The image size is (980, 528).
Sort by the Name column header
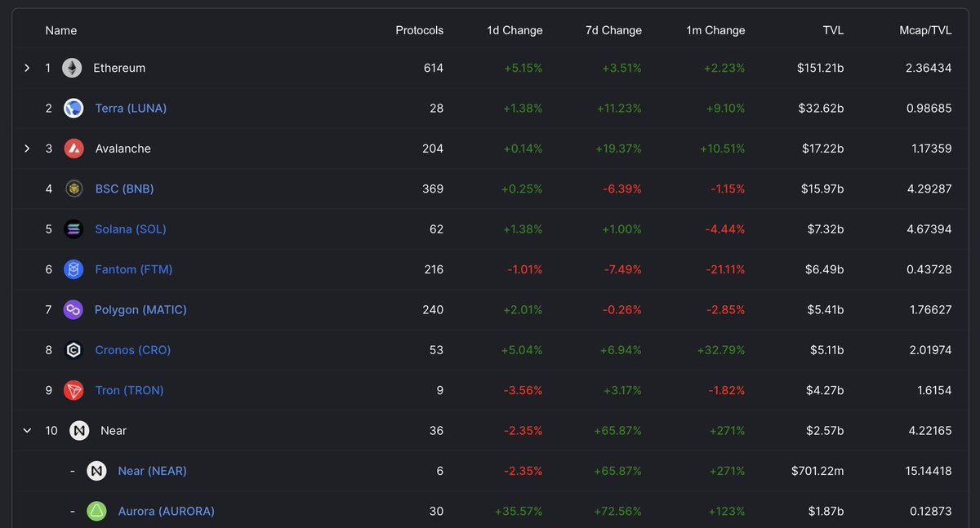coord(61,30)
